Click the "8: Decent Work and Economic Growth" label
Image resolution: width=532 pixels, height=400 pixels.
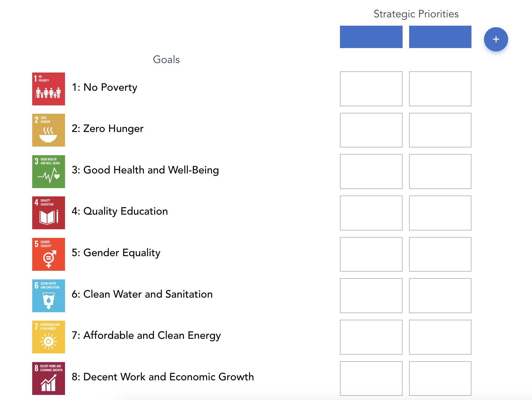point(163,377)
